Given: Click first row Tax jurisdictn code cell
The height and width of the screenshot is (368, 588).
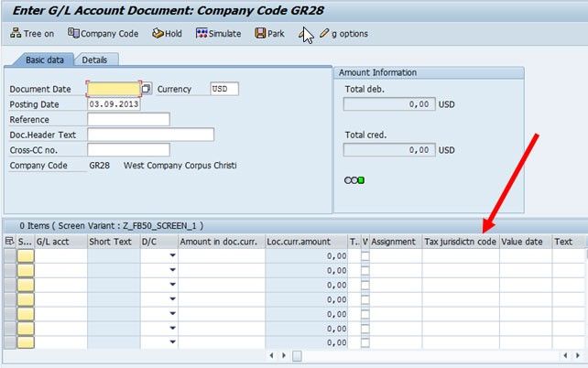Looking at the screenshot, I should pyautogui.click(x=461, y=256).
